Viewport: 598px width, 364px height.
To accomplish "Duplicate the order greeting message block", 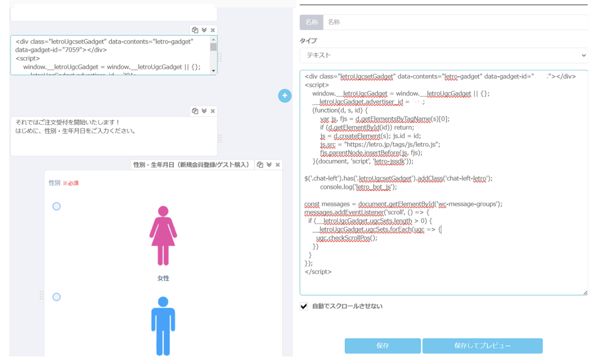I will coord(195,111).
